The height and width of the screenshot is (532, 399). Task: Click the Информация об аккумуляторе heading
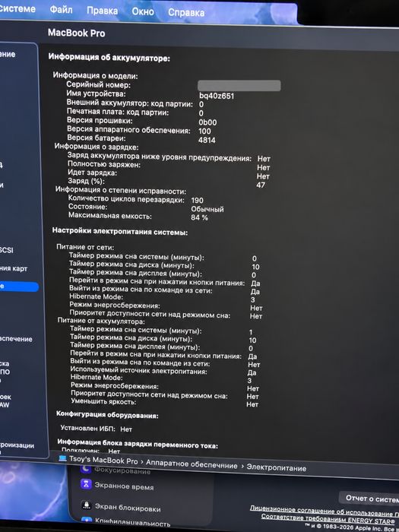tap(109, 57)
